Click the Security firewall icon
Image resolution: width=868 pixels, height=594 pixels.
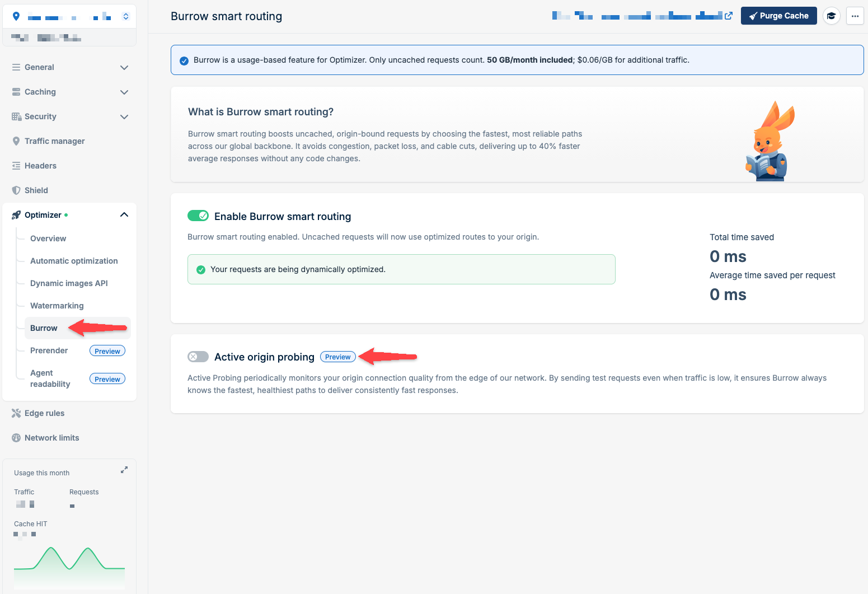(16, 116)
